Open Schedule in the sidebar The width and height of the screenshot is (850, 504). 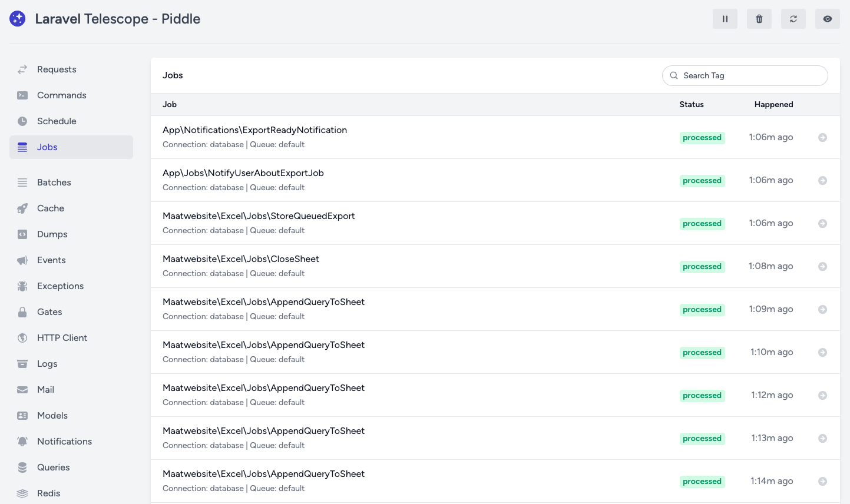[71, 121]
